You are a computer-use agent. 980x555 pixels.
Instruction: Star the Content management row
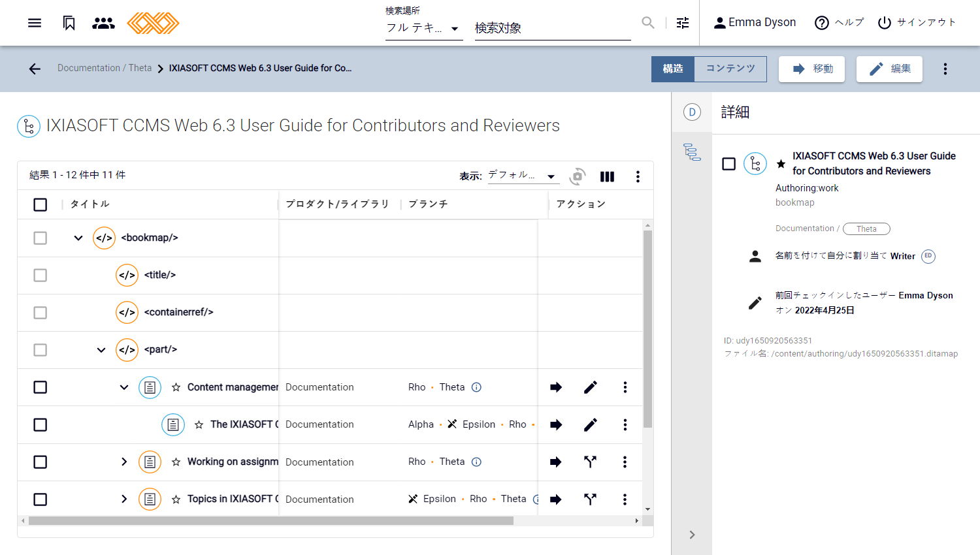[x=176, y=387]
